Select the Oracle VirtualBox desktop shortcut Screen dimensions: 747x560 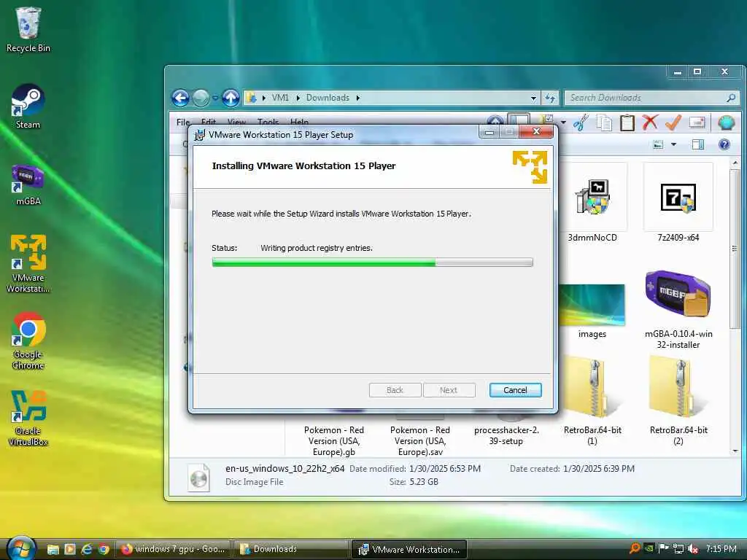pos(28,418)
